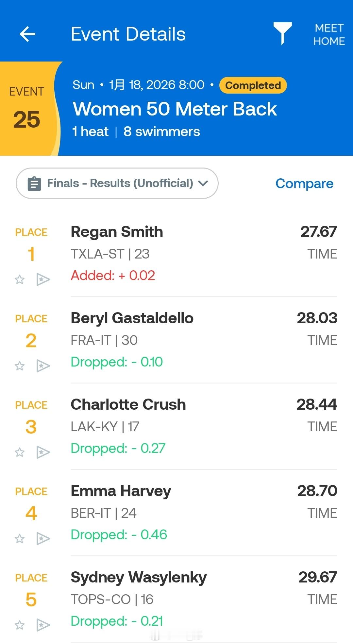Image resolution: width=353 pixels, height=644 pixels.
Task: Open the filter funnel icon
Action: [282, 33]
